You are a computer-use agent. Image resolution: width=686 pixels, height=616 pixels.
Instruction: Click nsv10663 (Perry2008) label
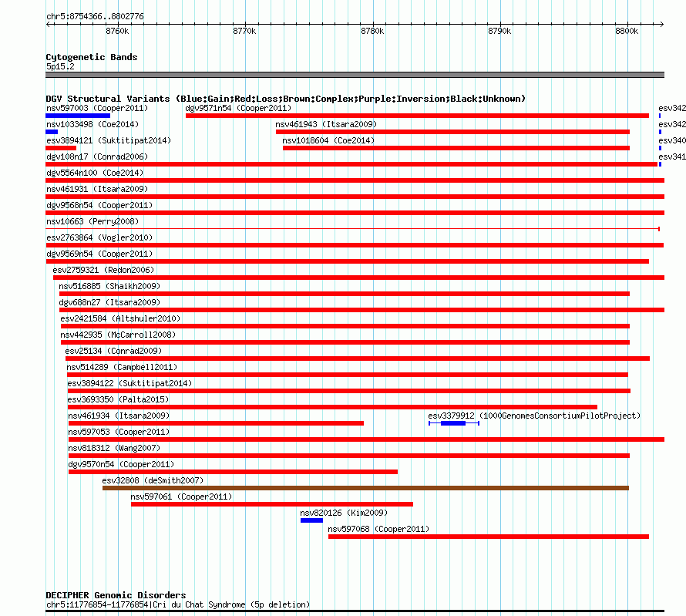(92, 221)
